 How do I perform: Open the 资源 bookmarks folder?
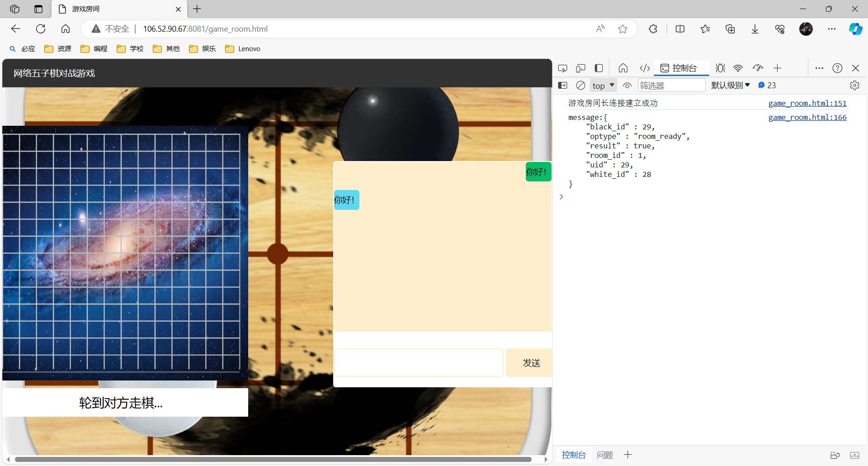(x=58, y=49)
